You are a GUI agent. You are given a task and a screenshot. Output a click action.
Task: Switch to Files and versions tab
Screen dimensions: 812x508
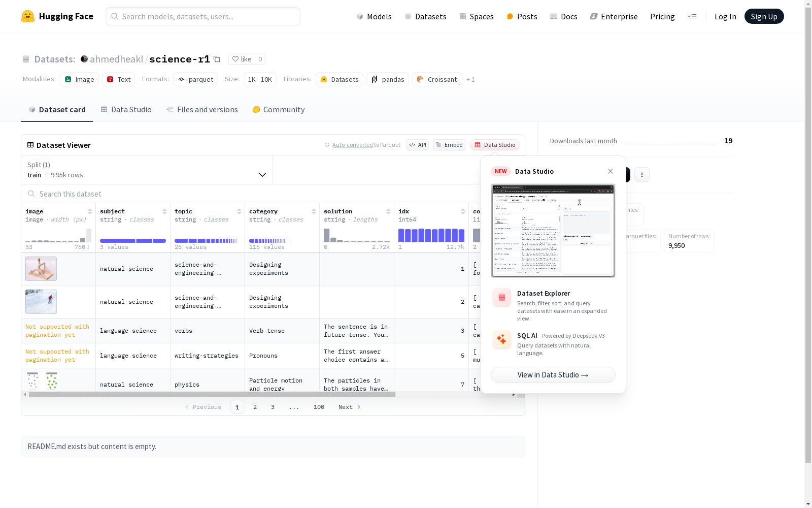coord(202,110)
